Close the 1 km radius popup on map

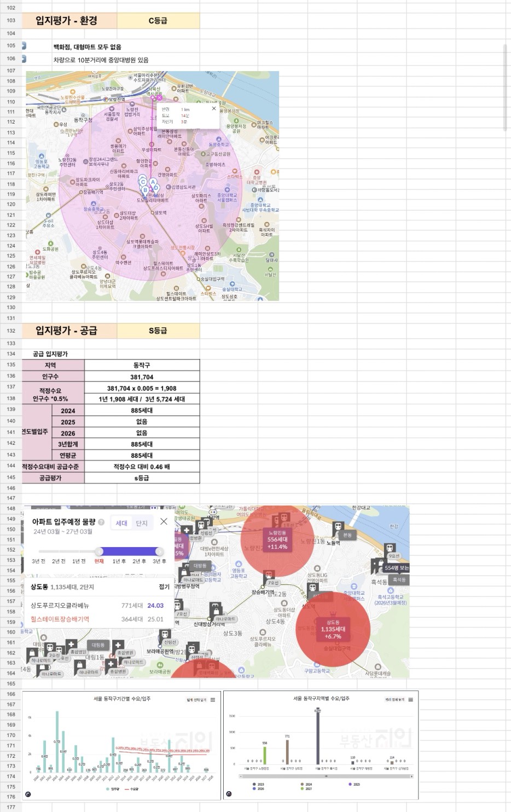coord(214,108)
